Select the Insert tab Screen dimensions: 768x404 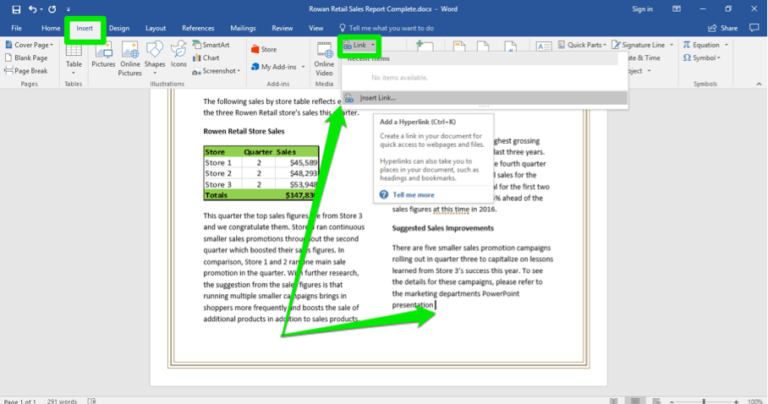coord(84,28)
